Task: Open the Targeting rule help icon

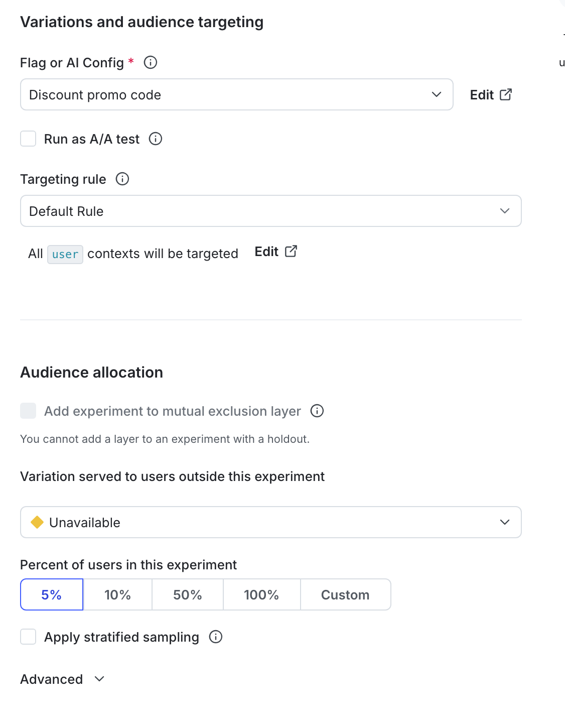Action: click(x=122, y=179)
